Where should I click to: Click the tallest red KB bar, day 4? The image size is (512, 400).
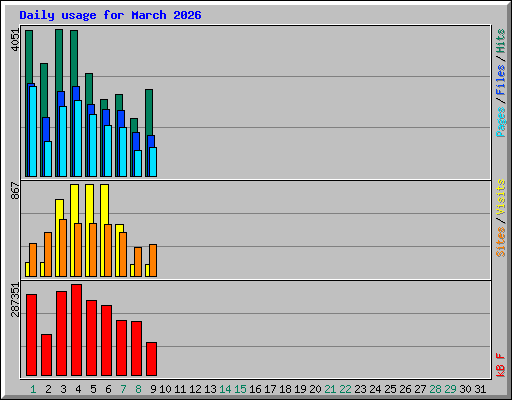[x=76, y=330]
